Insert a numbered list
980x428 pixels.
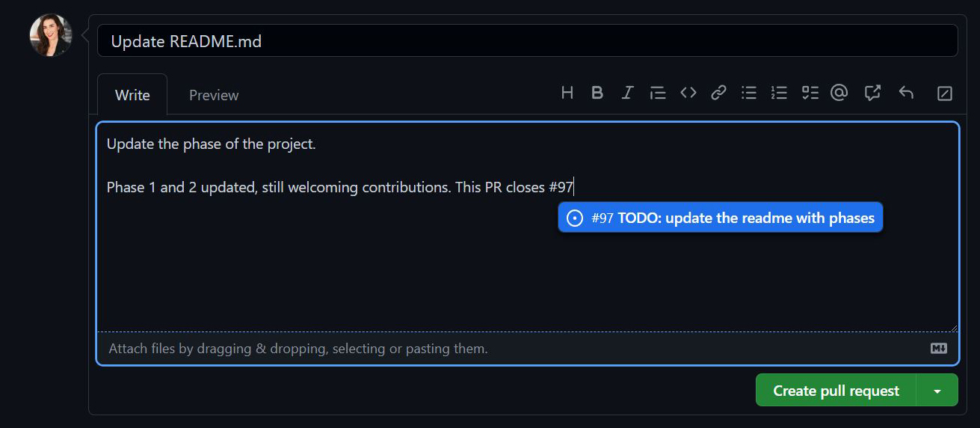[779, 93]
